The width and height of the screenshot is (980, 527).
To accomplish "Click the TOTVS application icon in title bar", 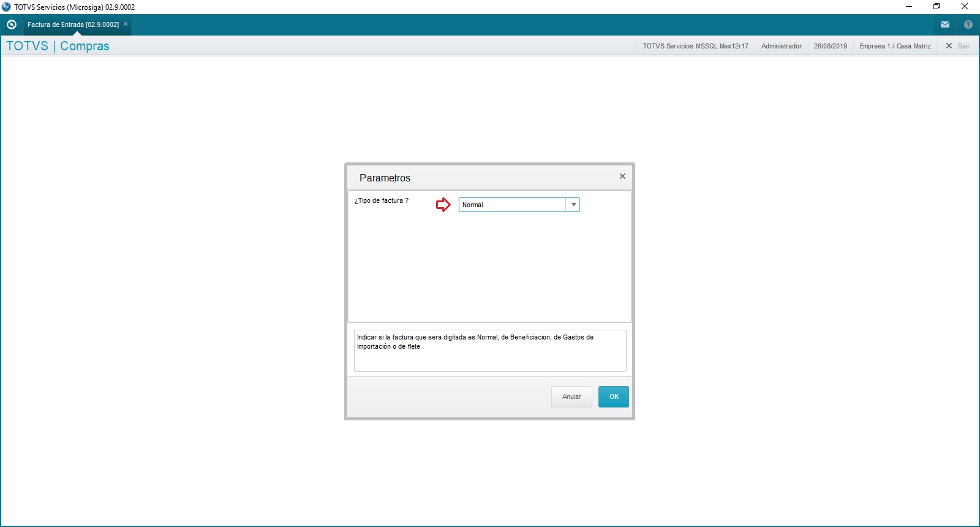I will (x=6, y=7).
